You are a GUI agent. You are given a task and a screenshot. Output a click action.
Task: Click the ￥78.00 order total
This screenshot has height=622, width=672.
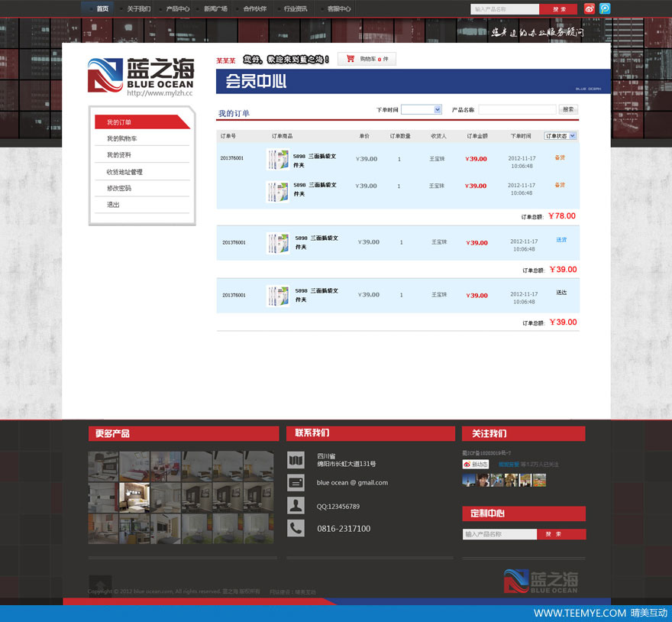point(562,215)
